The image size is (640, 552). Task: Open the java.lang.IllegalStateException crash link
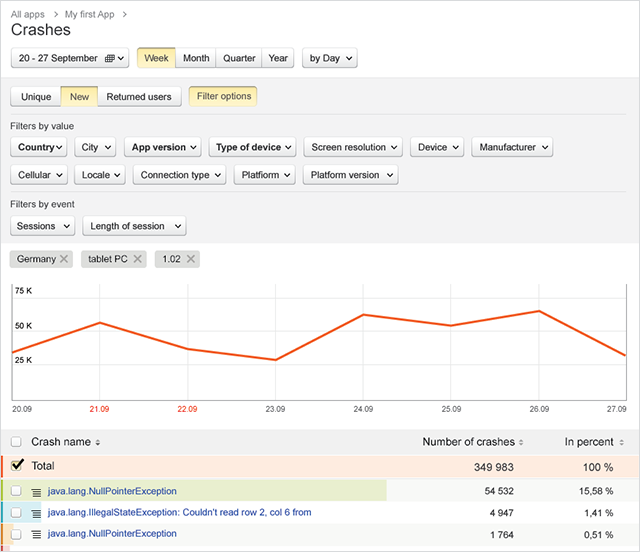(x=179, y=513)
